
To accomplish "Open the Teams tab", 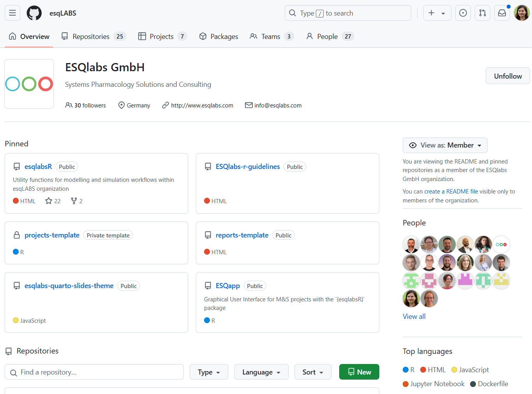I will [x=271, y=36].
